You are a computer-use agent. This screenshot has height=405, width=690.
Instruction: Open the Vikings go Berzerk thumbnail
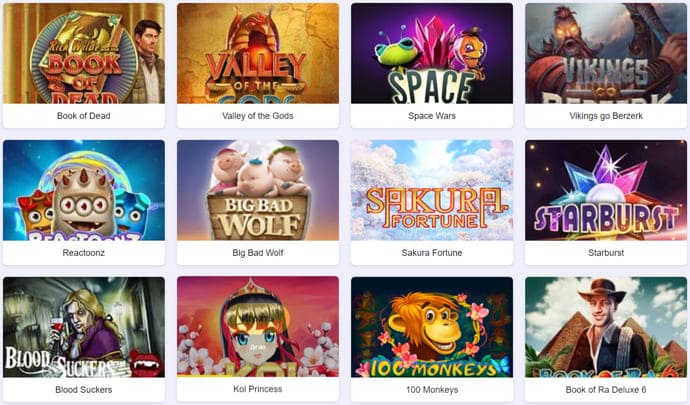tap(606, 53)
